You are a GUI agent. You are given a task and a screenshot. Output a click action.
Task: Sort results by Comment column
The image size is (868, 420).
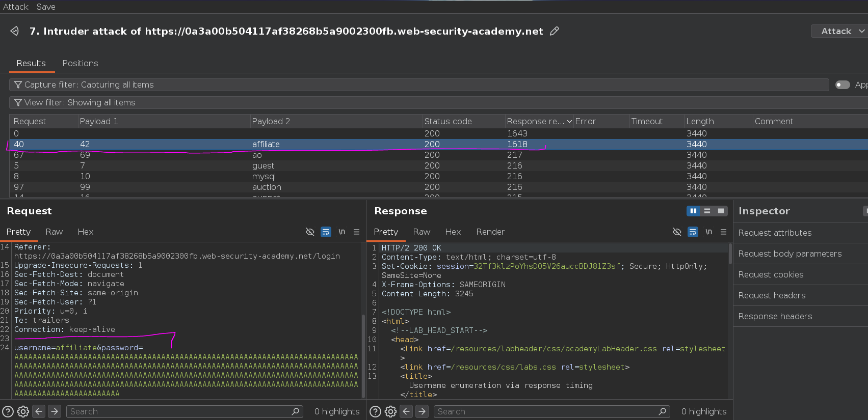pyautogui.click(x=810, y=121)
